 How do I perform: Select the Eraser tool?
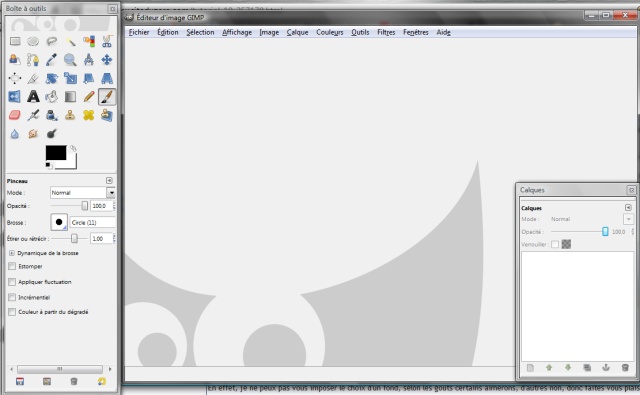pyautogui.click(x=15, y=115)
